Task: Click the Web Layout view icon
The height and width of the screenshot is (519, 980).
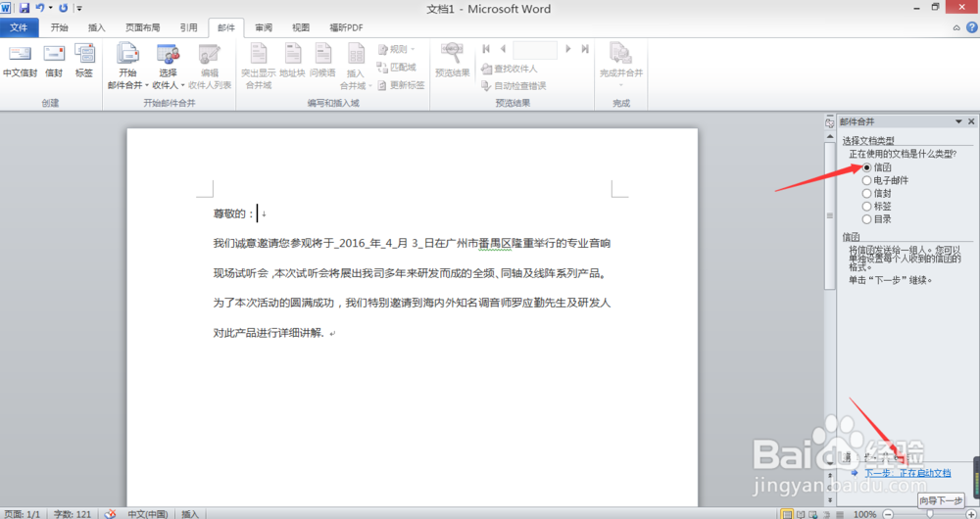Action: point(813,514)
